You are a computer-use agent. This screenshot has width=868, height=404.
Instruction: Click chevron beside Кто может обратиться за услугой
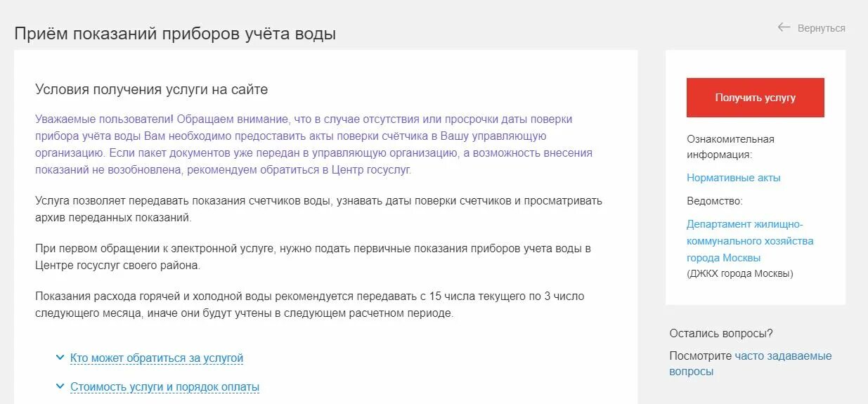pyautogui.click(x=60, y=358)
